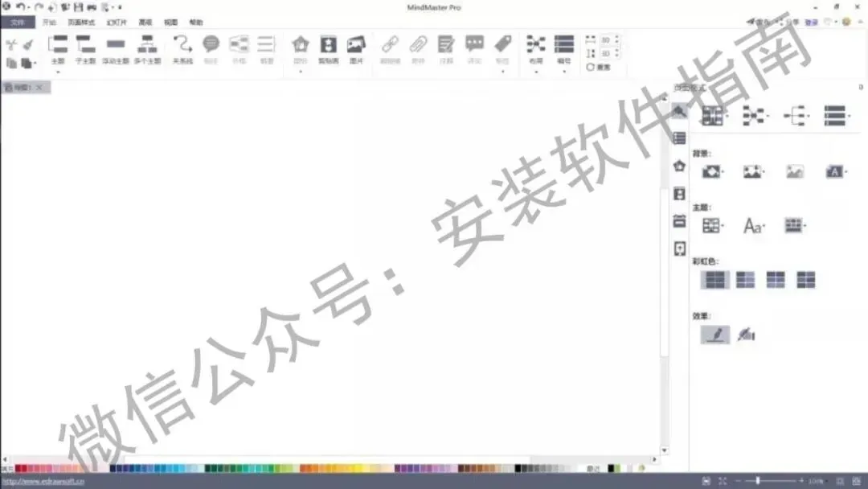Click the Redo arrow in quick access toolbar
The image size is (868, 489).
point(39,7)
